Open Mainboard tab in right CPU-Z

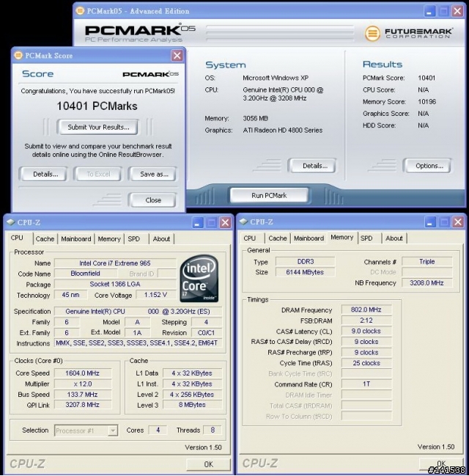tap(309, 238)
